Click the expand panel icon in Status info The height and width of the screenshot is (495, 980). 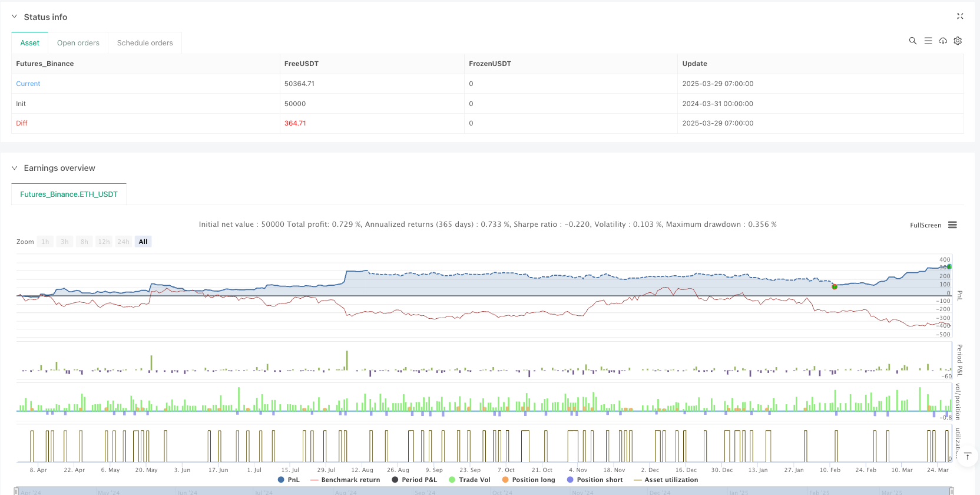pyautogui.click(x=960, y=16)
